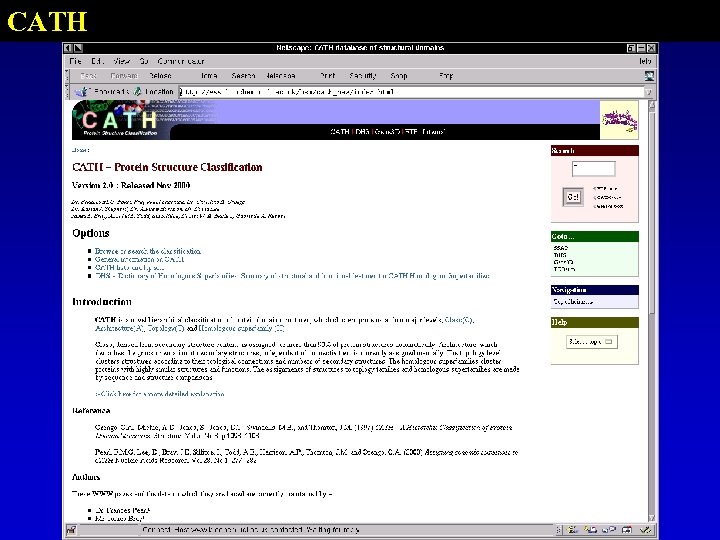The image size is (720, 540).
Task: Click Gene3D in the banner navigation
Action: point(387,132)
